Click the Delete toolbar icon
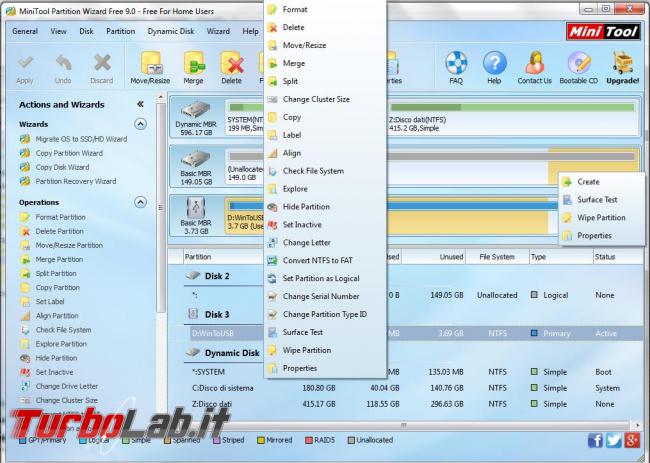The width and height of the screenshot is (650, 463). (231, 68)
